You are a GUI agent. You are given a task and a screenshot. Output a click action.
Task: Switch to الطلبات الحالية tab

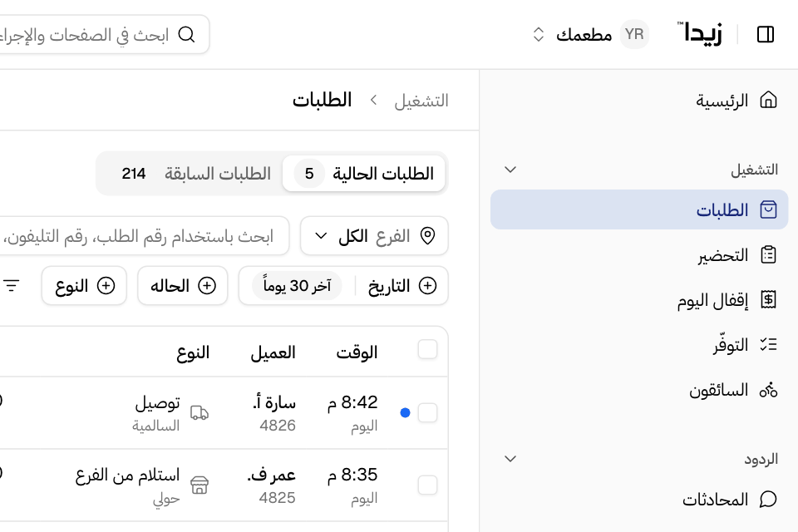[364, 174]
